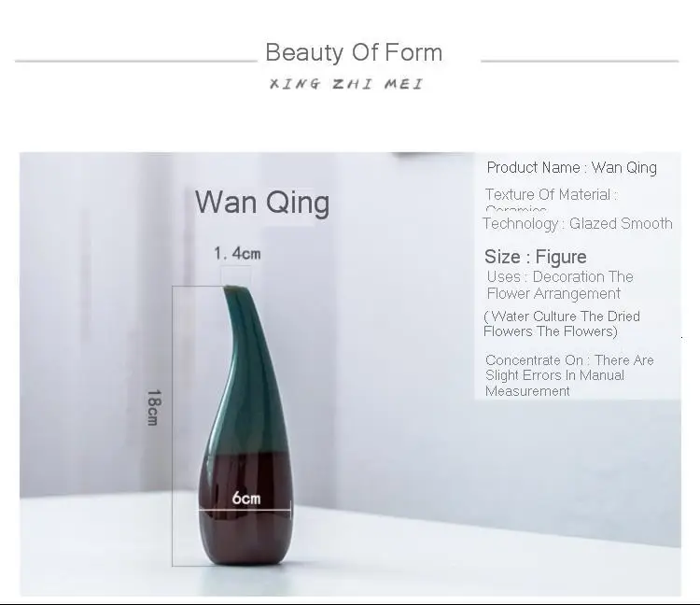This screenshot has width=700, height=605.
Task: Select the 6cm base width label
Action: point(246,498)
